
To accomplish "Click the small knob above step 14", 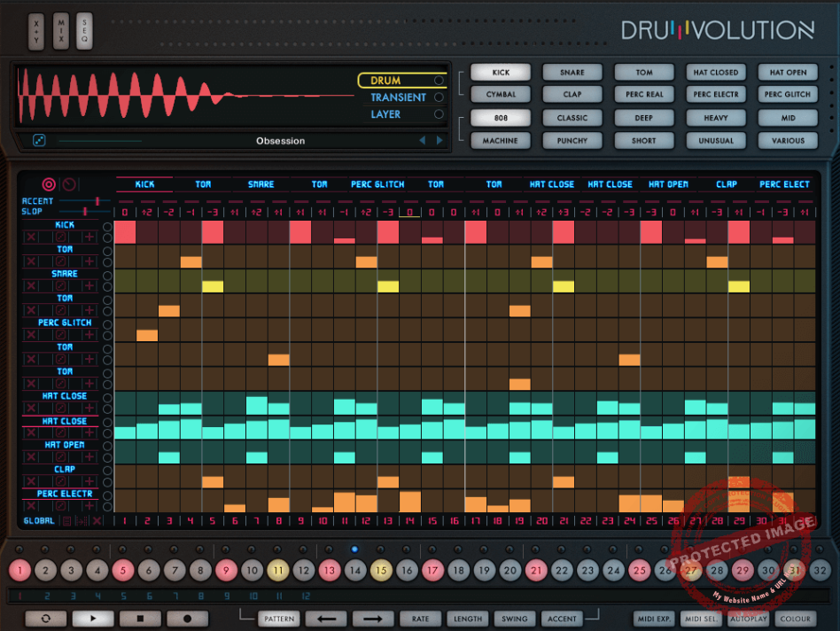I will tap(354, 549).
